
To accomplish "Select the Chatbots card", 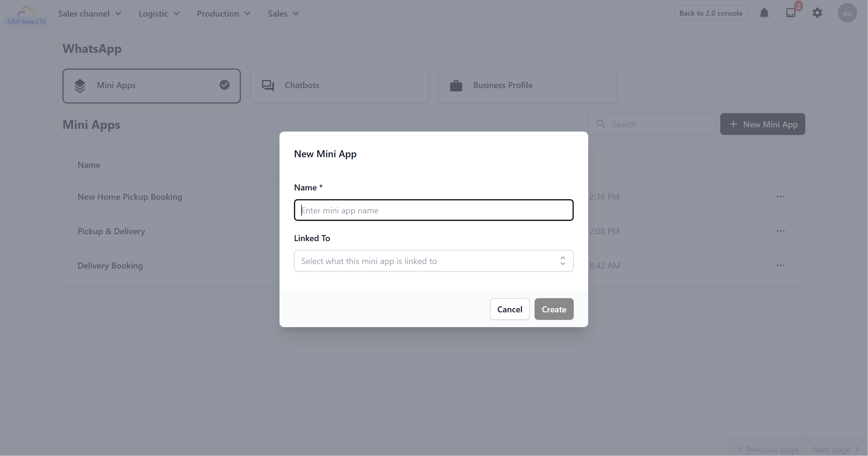I will [339, 86].
